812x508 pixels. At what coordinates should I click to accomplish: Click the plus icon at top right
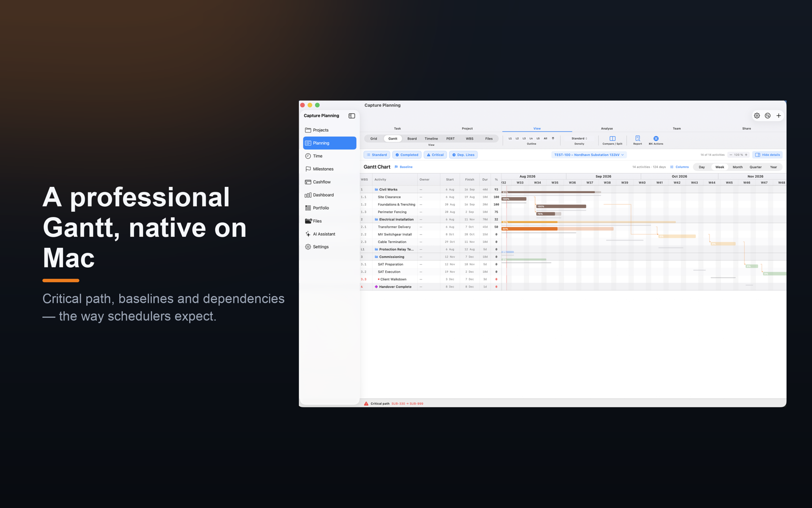[x=779, y=116]
